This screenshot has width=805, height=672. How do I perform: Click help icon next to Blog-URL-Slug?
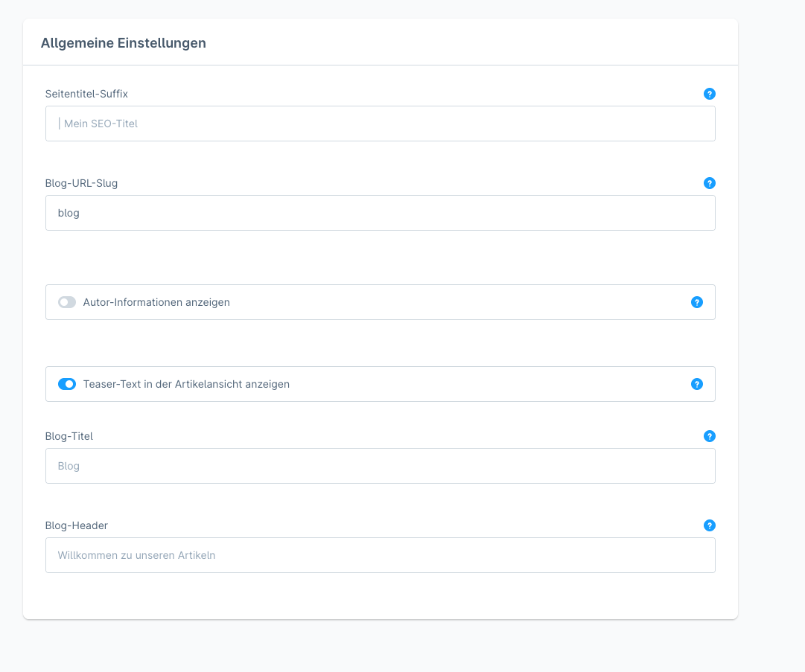coord(709,183)
